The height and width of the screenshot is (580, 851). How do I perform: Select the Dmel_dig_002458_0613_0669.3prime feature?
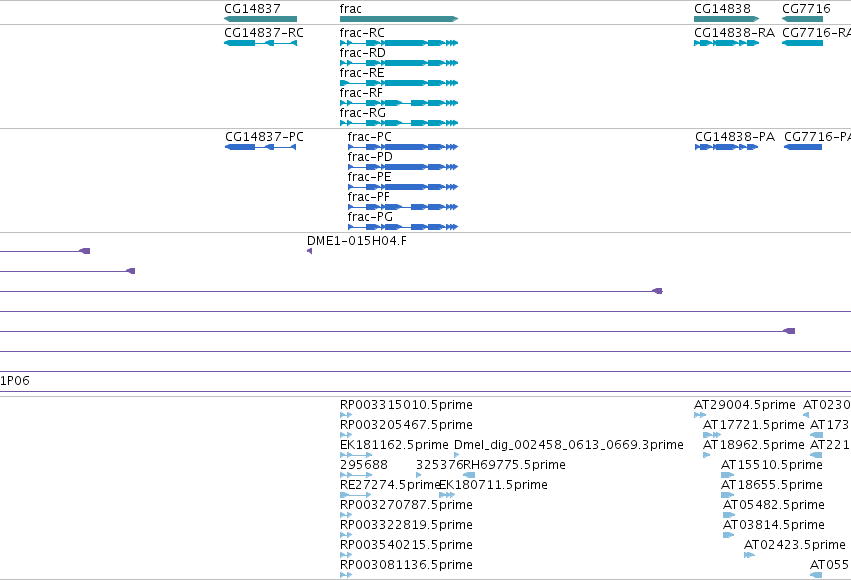(x=456, y=455)
